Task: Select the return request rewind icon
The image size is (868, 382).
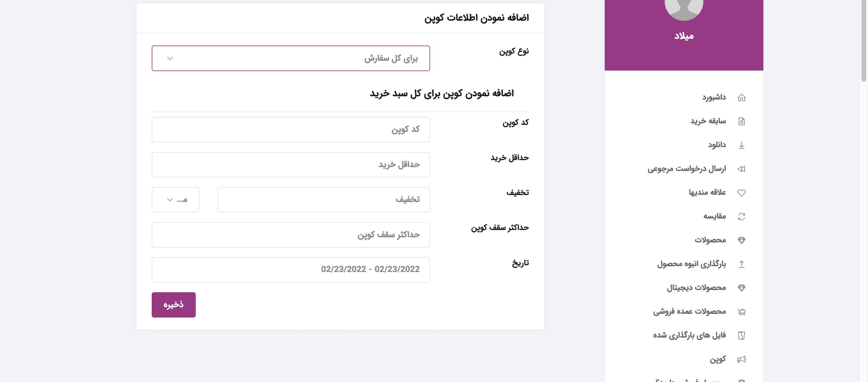Action: [x=742, y=169]
